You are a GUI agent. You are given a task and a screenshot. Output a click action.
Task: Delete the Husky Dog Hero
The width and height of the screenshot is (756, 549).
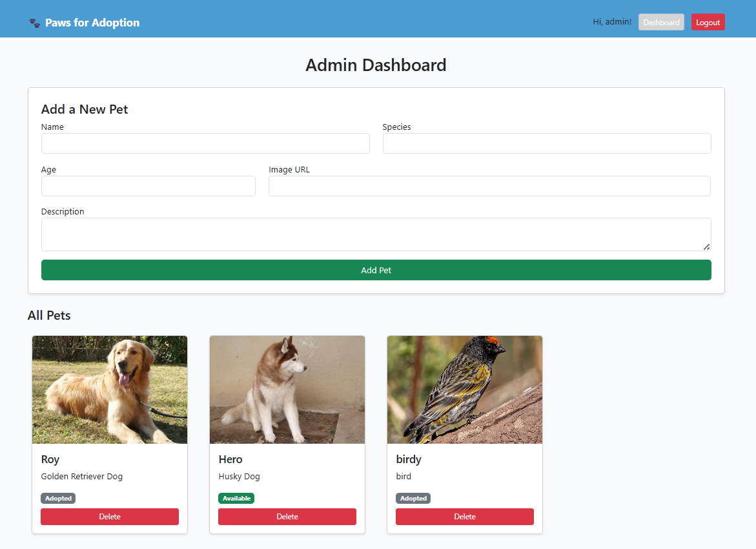287,517
